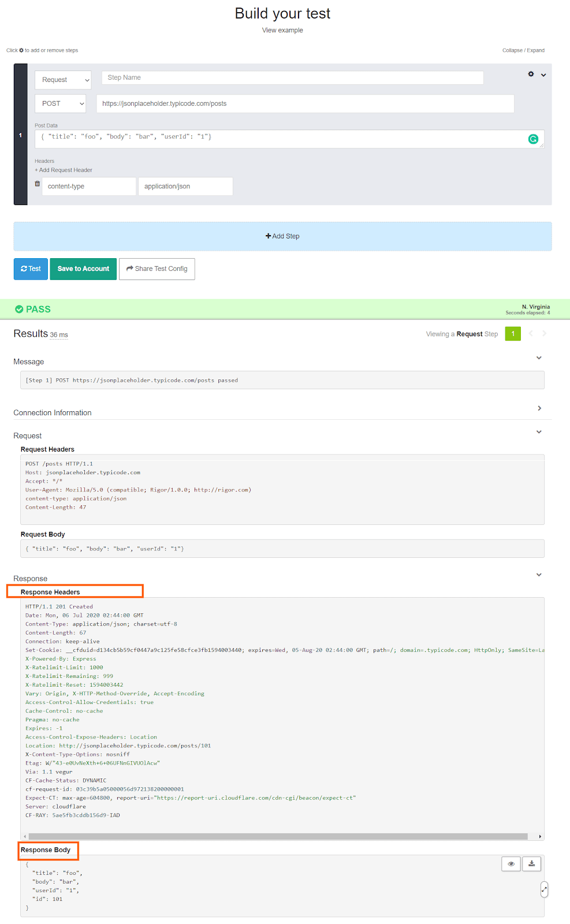Edit the application/json header value field

[185, 186]
